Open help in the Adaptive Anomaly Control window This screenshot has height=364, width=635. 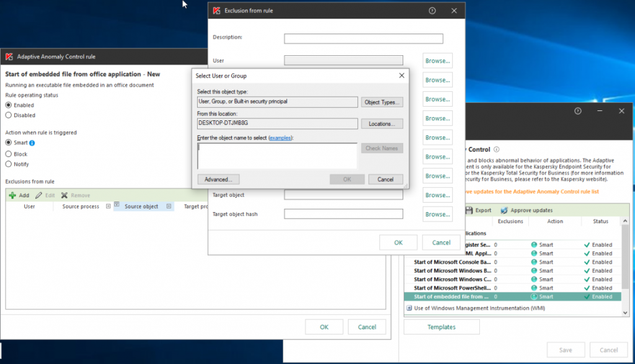(577, 110)
